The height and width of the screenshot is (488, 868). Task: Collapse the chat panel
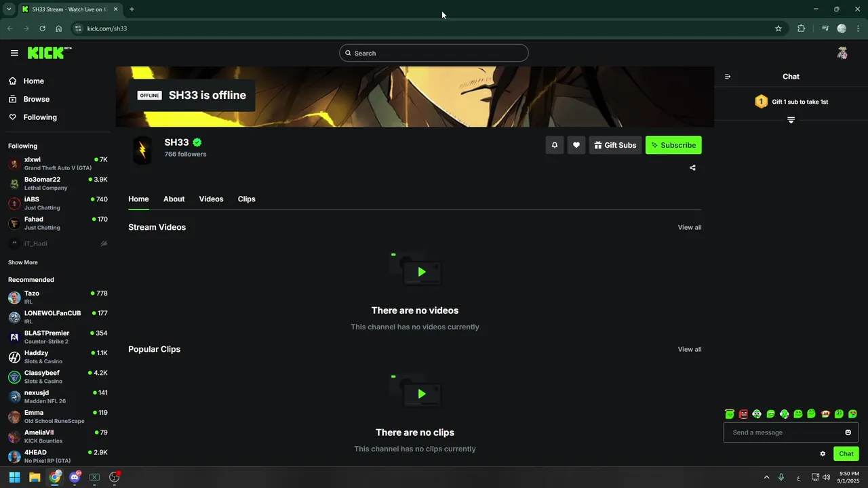tap(728, 77)
